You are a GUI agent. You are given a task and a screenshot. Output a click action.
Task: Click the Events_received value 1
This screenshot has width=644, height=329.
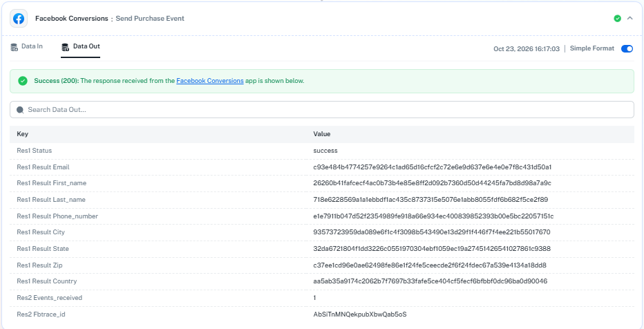pyautogui.click(x=314, y=298)
